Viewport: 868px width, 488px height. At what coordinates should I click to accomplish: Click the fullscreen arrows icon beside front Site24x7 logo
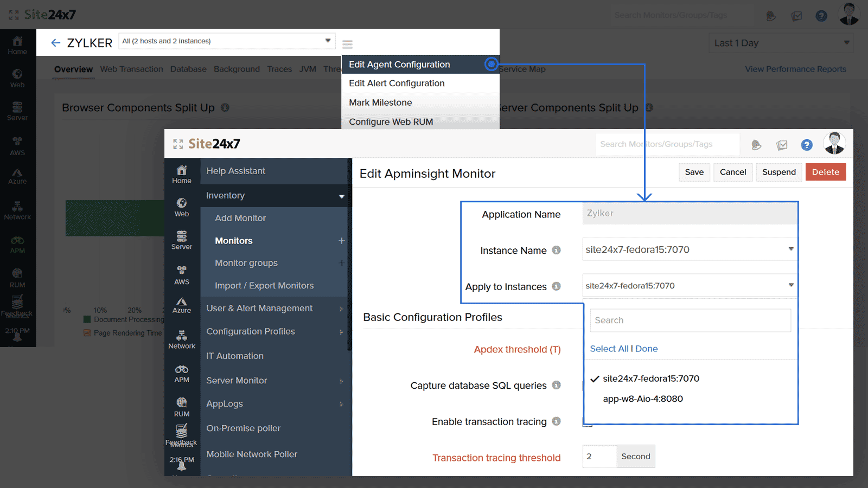178,144
